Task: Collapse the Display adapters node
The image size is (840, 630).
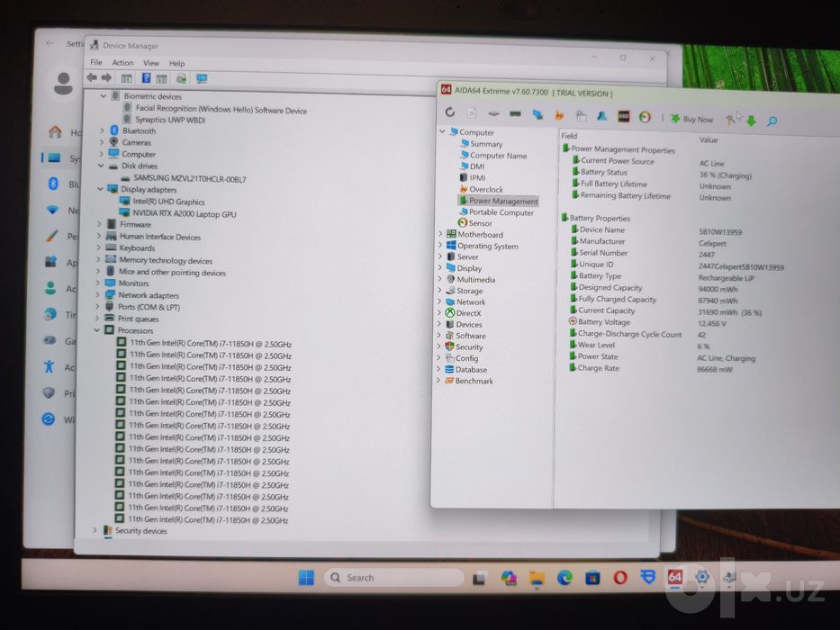Action: pyautogui.click(x=100, y=189)
